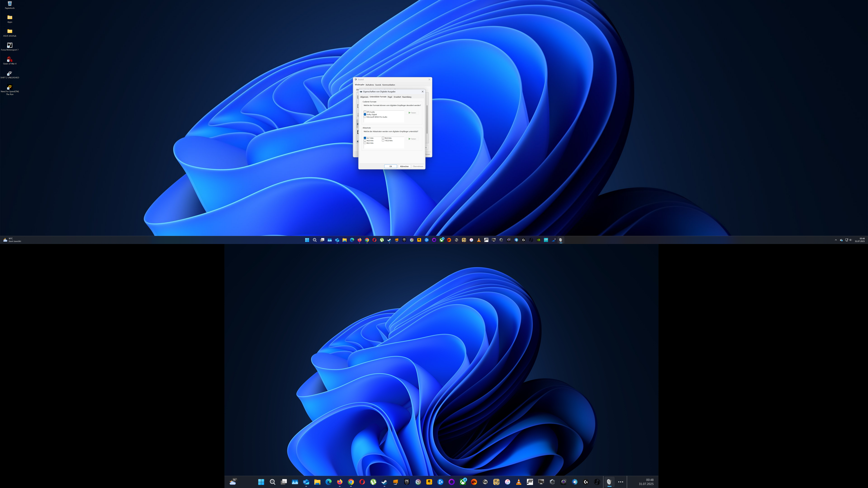The width and height of the screenshot is (868, 488).
Task: Open the Raumklang tab
Action: tap(407, 97)
